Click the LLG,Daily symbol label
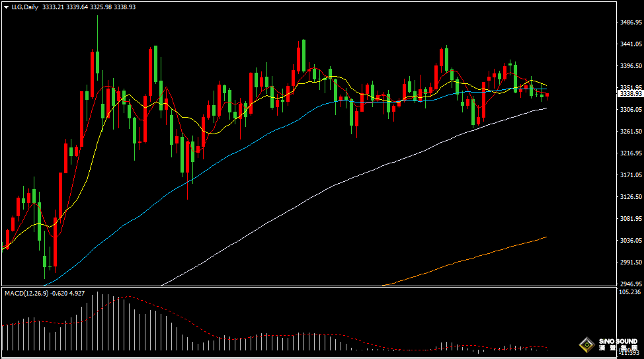This screenshot has height=359, width=644. click(24, 7)
